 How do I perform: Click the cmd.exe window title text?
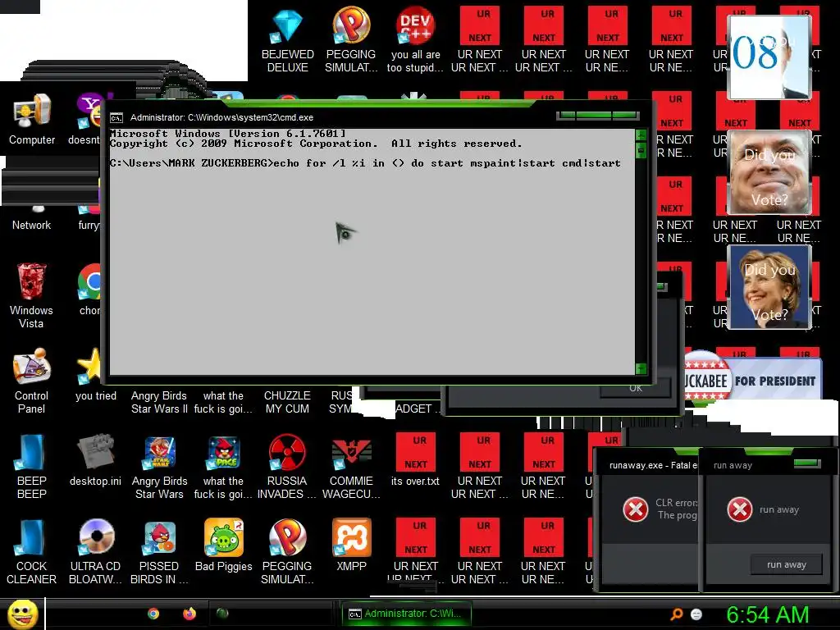pos(221,117)
